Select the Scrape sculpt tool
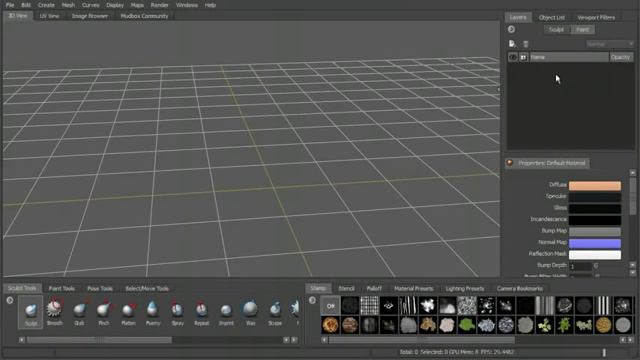This screenshot has width=640, height=360. click(275, 312)
